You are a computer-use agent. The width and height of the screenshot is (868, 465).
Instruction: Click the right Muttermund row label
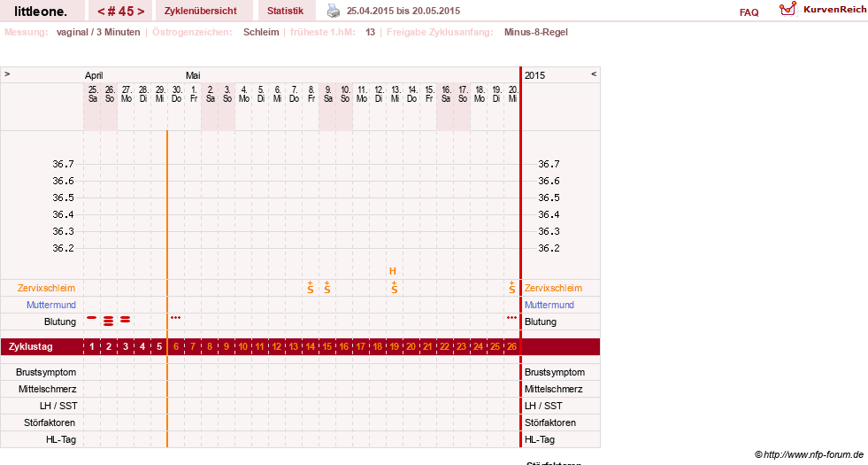549,305
